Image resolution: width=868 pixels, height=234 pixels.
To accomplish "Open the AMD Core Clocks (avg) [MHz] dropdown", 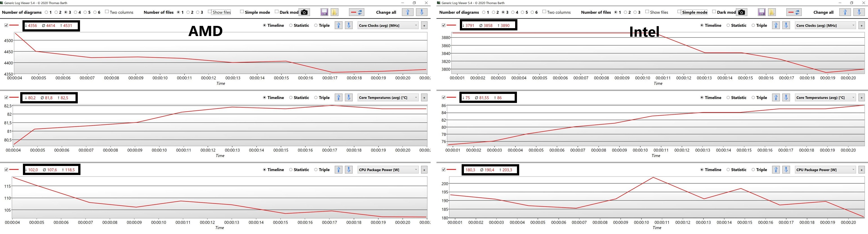I will (388, 25).
